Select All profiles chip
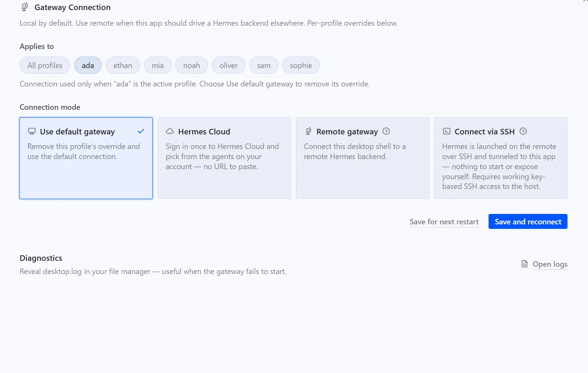 pos(45,65)
